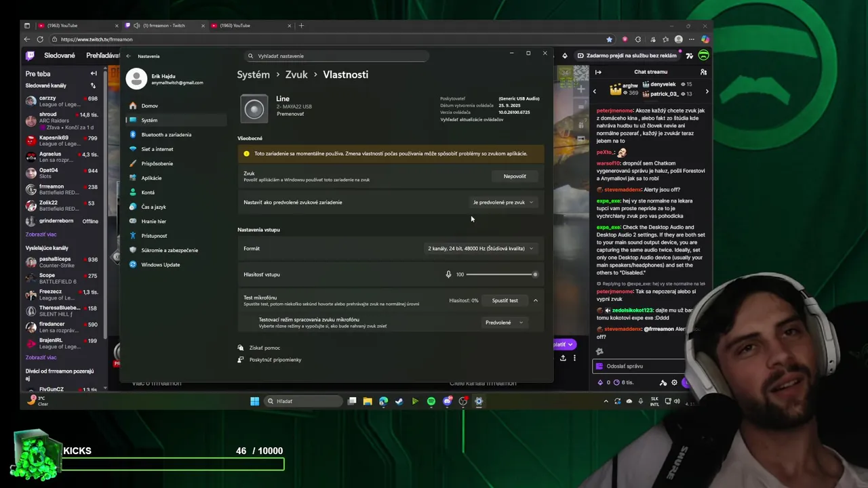The image size is (868, 488).
Task: Click the Twitch logo icon
Action: (30, 56)
